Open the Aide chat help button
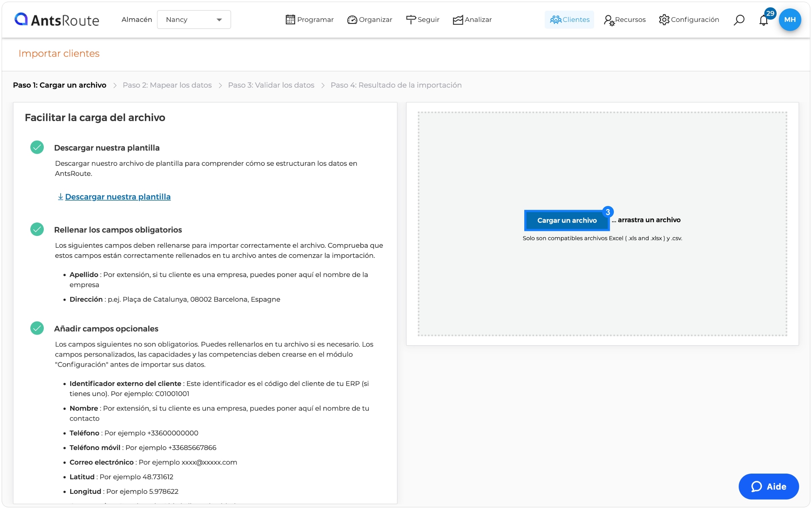812x509 pixels. pos(768,486)
